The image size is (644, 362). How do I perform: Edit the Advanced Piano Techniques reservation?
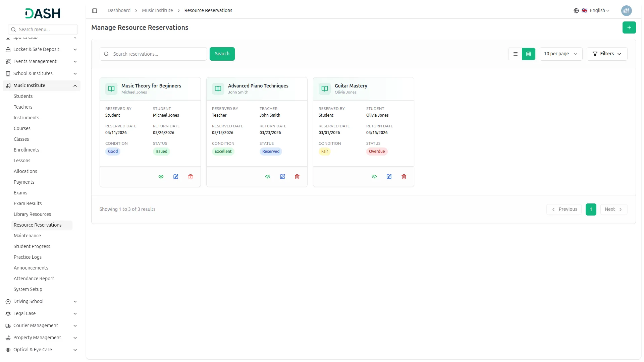click(x=282, y=177)
